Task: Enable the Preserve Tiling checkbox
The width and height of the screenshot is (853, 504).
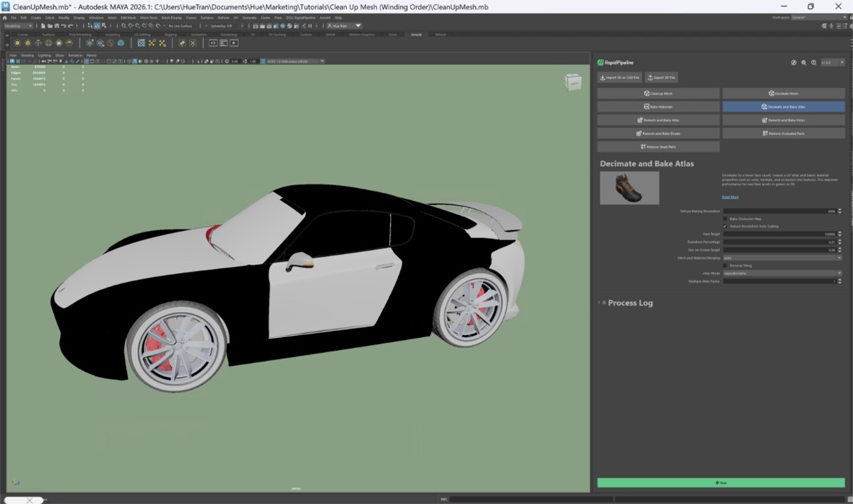Action: 725,265
